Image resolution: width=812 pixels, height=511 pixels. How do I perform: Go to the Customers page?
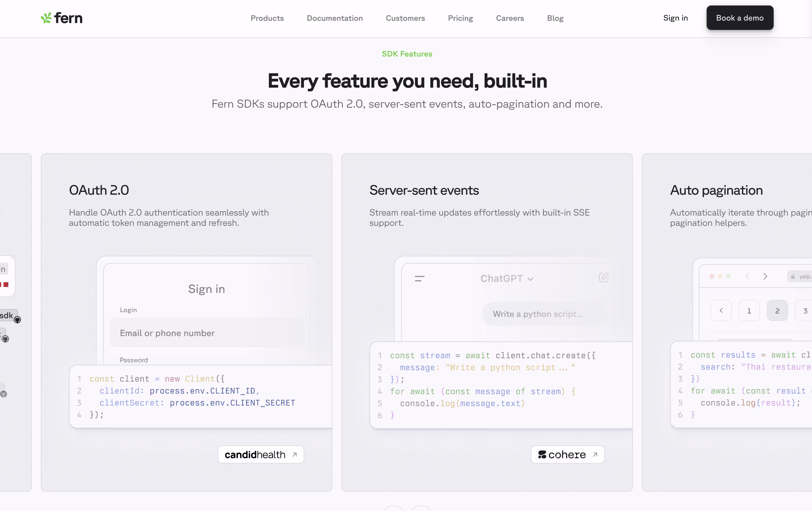pos(405,18)
